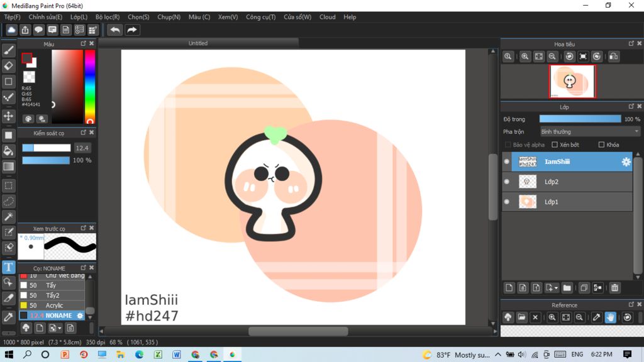Image resolution: width=644 pixels, height=362 pixels.
Task: Expand add-layer dropdown arrow in Lớp panel
Action: pyautogui.click(x=556, y=288)
